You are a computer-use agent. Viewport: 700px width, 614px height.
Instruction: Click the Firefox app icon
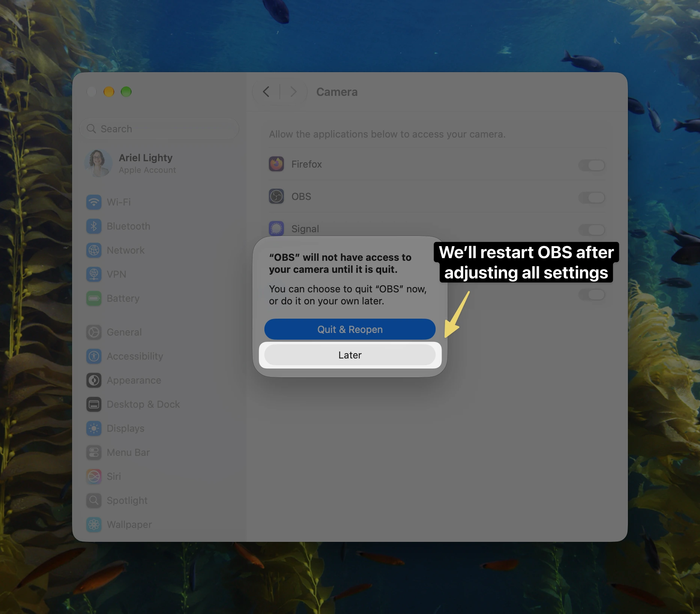276,164
